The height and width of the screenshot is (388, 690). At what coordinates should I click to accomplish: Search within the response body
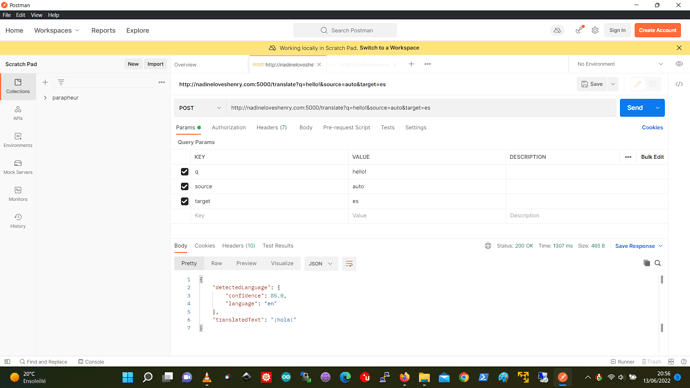point(657,263)
